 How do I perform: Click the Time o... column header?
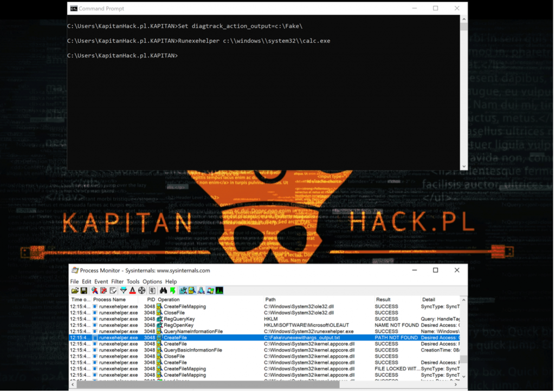(81, 300)
